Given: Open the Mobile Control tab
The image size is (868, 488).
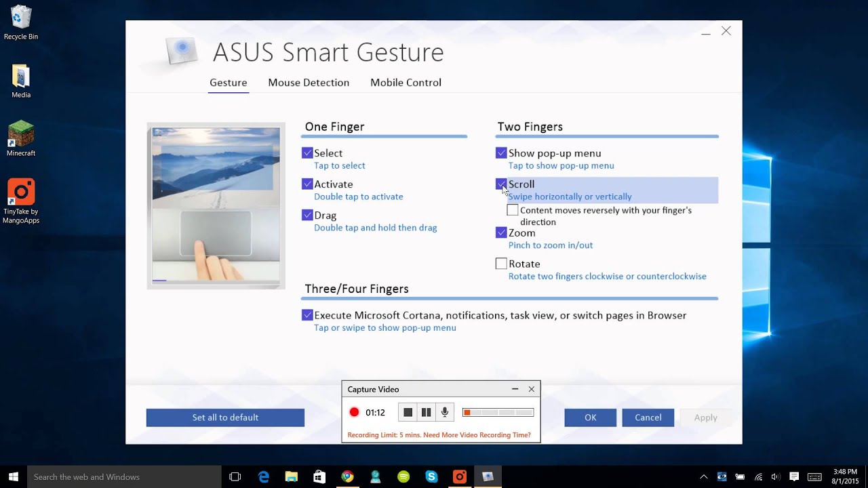Looking at the screenshot, I should (x=406, y=83).
